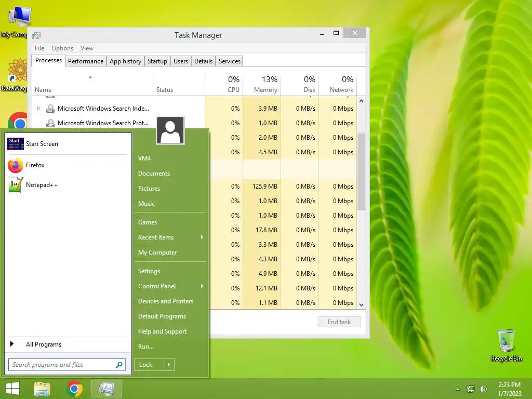Select the Processes tab
This screenshot has height=399, width=532.
click(48, 60)
